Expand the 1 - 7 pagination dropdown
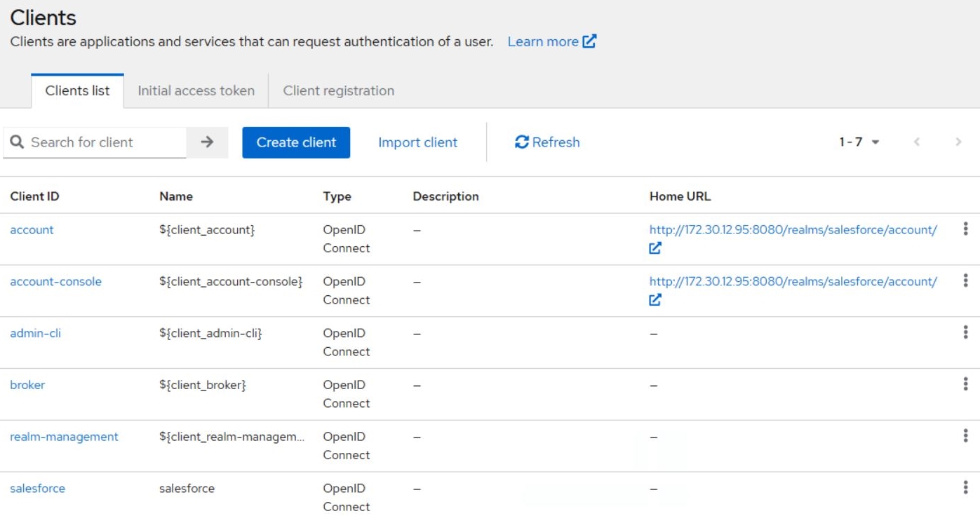The height and width of the screenshot is (516, 980). (859, 142)
